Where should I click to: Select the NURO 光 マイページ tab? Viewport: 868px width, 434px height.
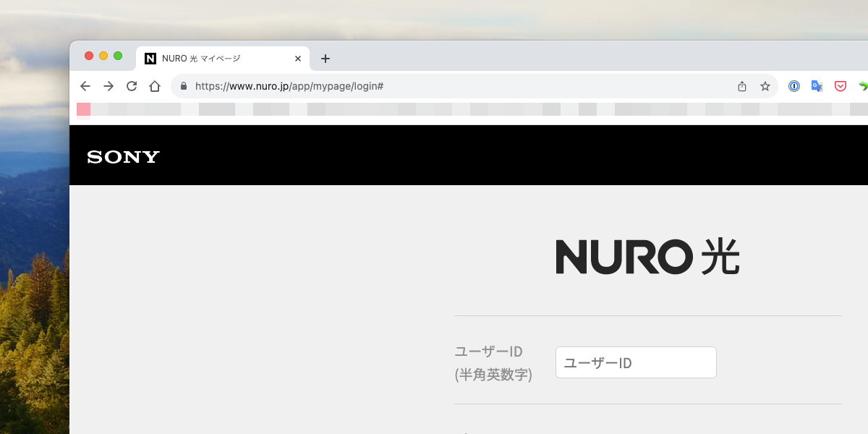(217, 58)
